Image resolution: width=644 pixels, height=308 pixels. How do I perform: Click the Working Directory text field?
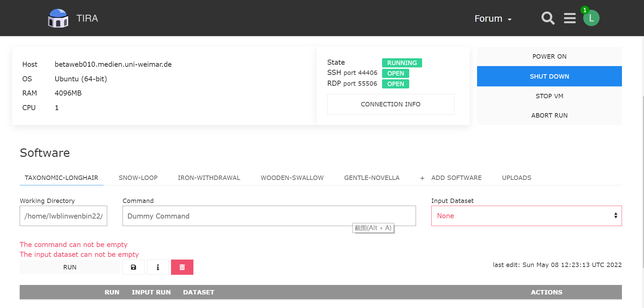(x=63, y=216)
